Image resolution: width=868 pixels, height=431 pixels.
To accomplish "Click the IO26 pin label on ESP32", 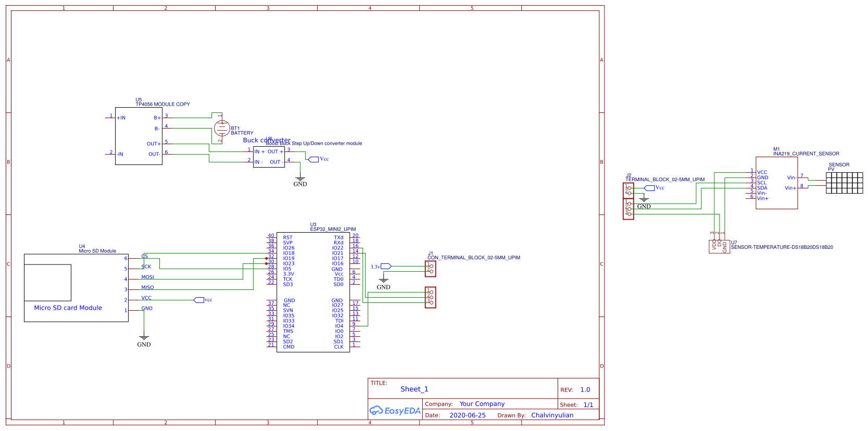I will (288, 248).
